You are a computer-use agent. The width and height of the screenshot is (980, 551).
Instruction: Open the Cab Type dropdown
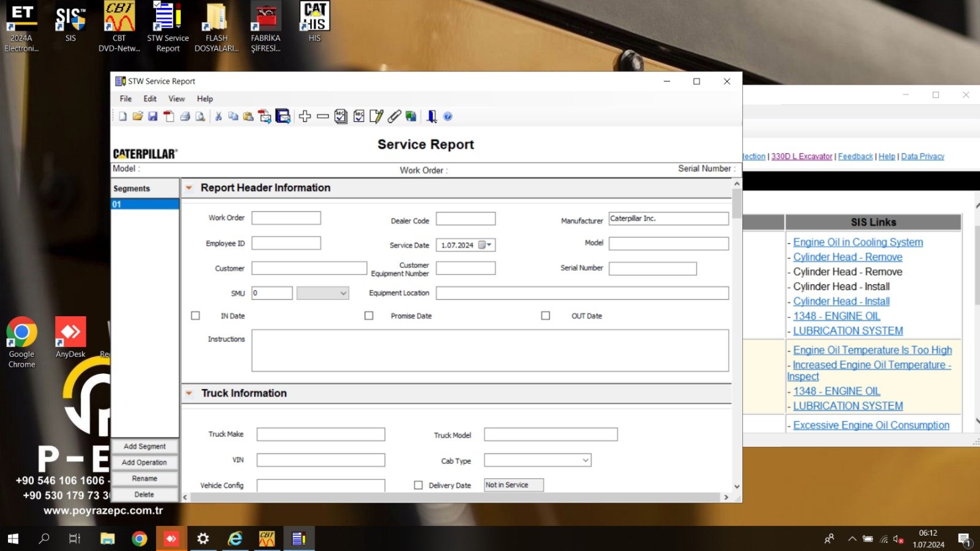pyautogui.click(x=538, y=460)
